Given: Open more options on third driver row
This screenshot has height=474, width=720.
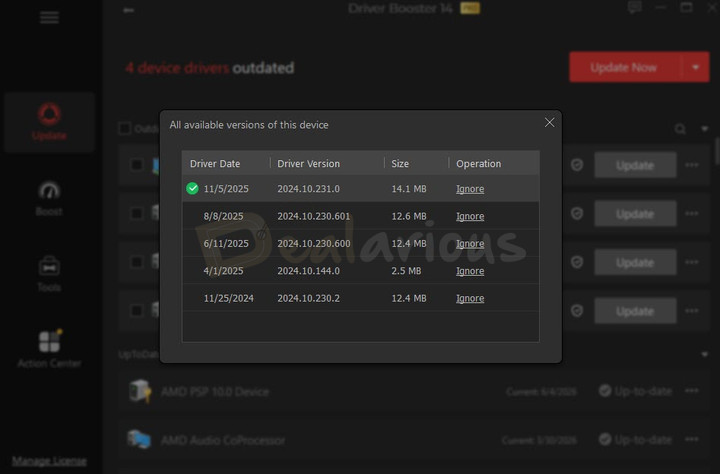Looking at the screenshot, I should (692, 262).
